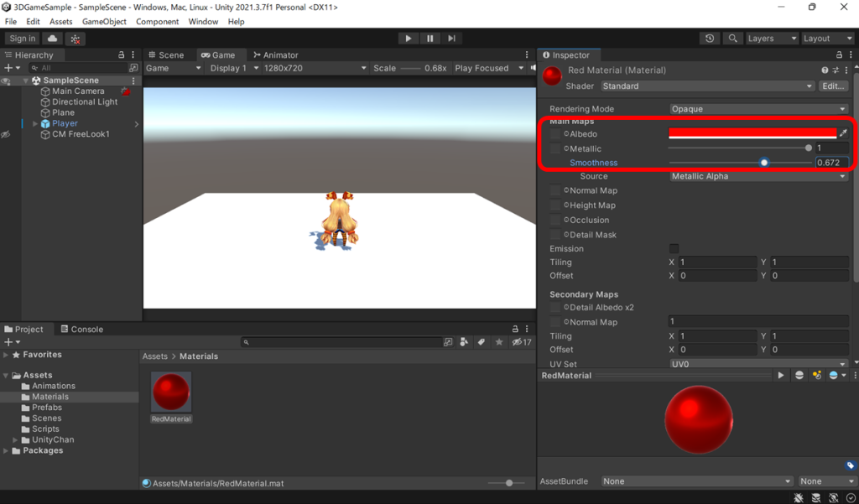
Task: Click the Edit button beside the Shader dropdown
Action: tap(834, 86)
